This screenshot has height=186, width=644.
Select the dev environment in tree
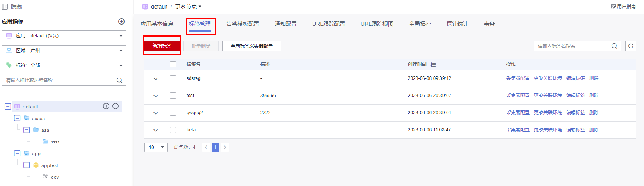point(55,177)
